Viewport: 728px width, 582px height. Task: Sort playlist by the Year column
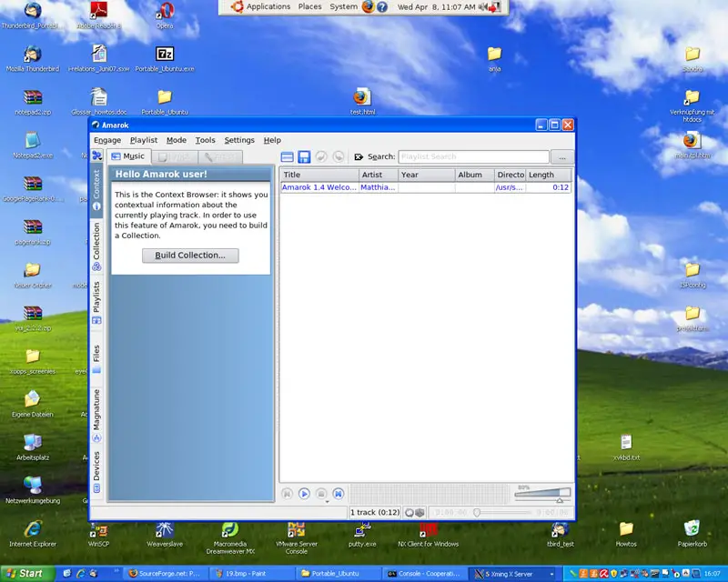click(426, 175)
